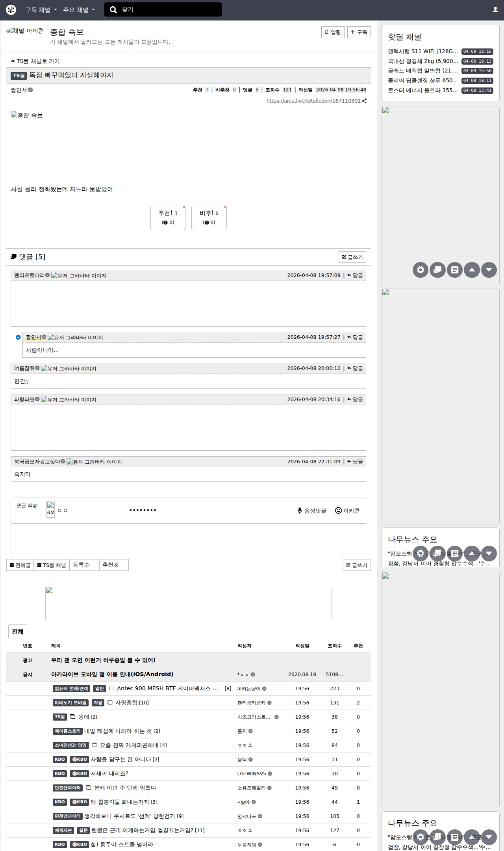This screenshot has width=504, height=851.
Task: Expand the 구독 채널 dropdown
Action: [41, 10]
